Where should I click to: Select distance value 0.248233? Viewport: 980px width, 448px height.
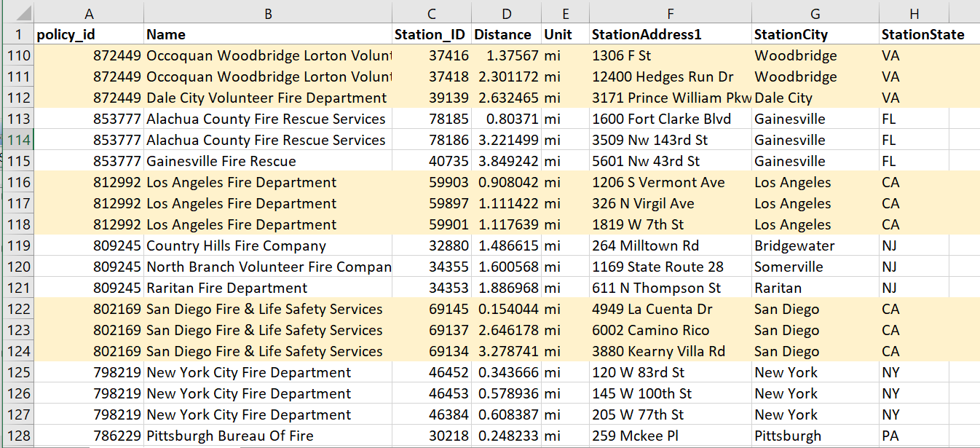[506, 436]
